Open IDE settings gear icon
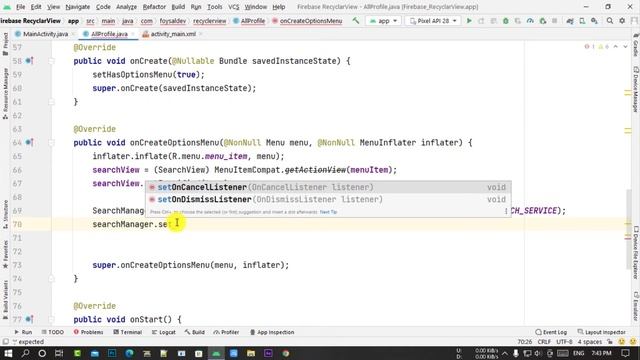The image size is (640, 360). pyautogui.click(x=622, y=20)
